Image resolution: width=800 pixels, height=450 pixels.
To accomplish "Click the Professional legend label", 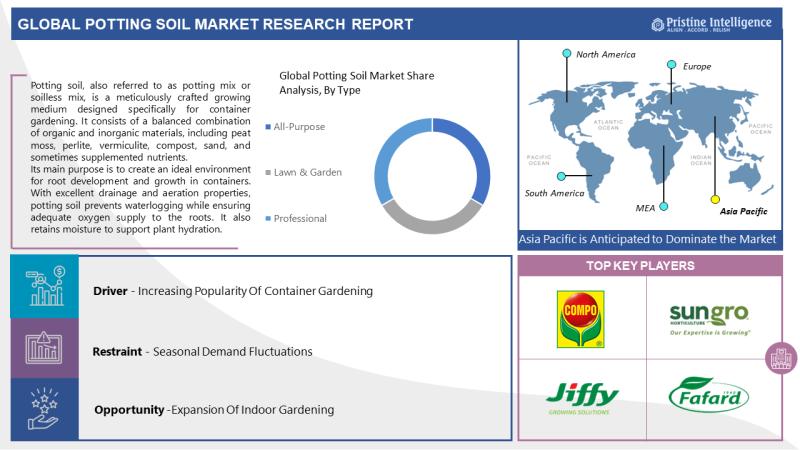I will click(x=300, y=218).
